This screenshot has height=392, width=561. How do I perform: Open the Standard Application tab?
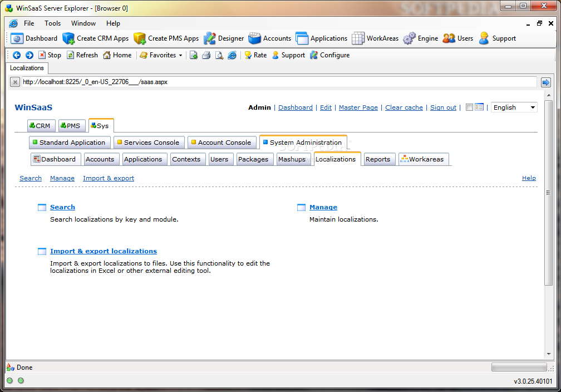point(70,143)
